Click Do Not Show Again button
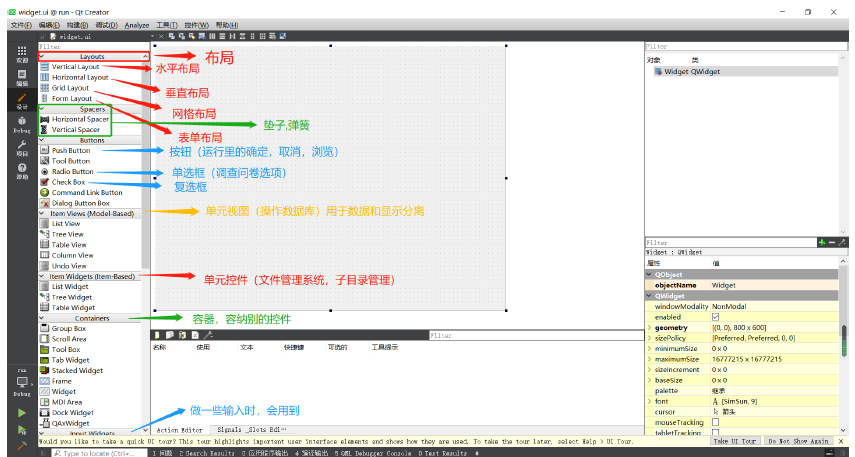This screenshot has height=457, width=855. (798, 441)
